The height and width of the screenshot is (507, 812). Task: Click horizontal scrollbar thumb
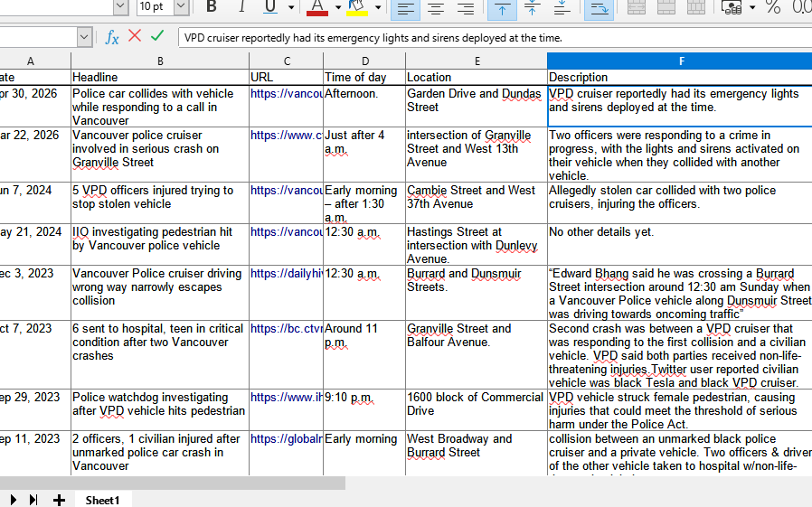tap(173, 484)
